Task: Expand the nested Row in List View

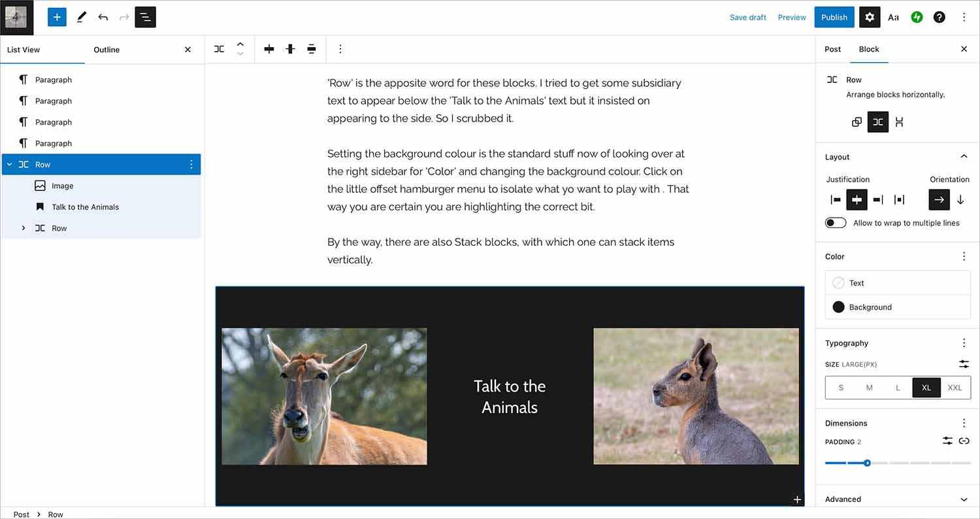Action: pos(24,228)
